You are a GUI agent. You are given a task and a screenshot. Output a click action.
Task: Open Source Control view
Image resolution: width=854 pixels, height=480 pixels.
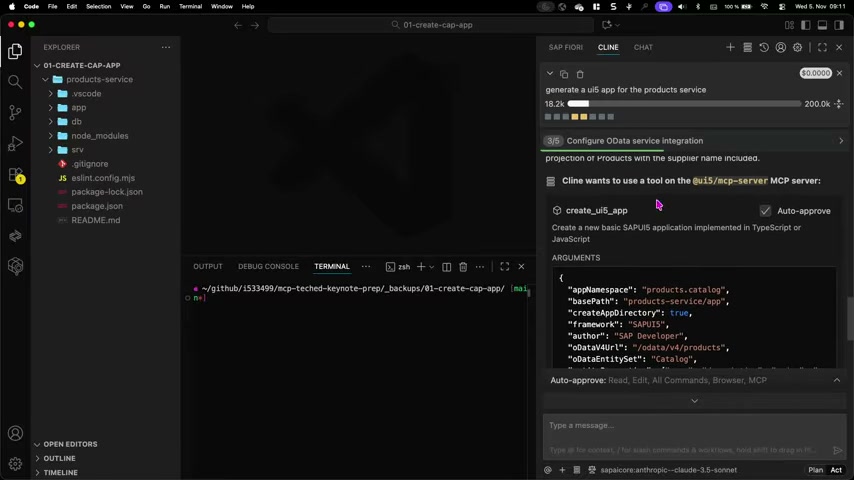[x=15, y=112]
